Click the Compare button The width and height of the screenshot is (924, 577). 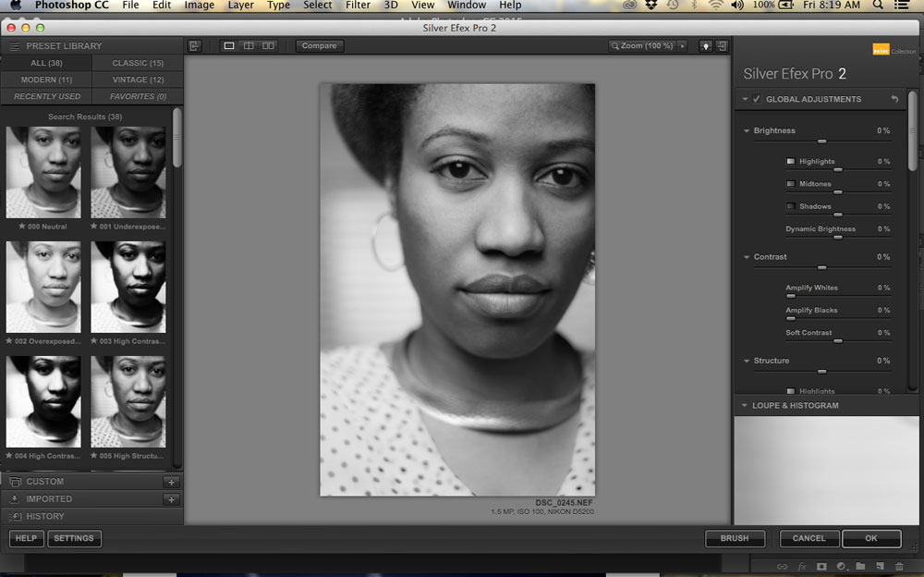tap(319, 45)
